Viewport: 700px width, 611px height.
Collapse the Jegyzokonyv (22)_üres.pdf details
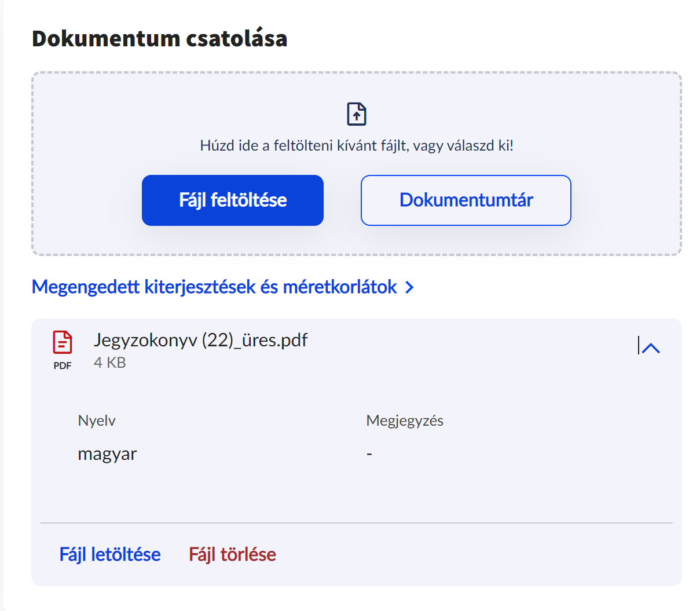pos(651,347)
